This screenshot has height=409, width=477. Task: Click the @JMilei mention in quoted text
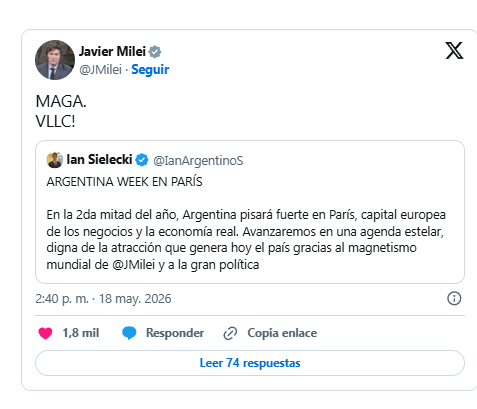click(x=134, y=265)
